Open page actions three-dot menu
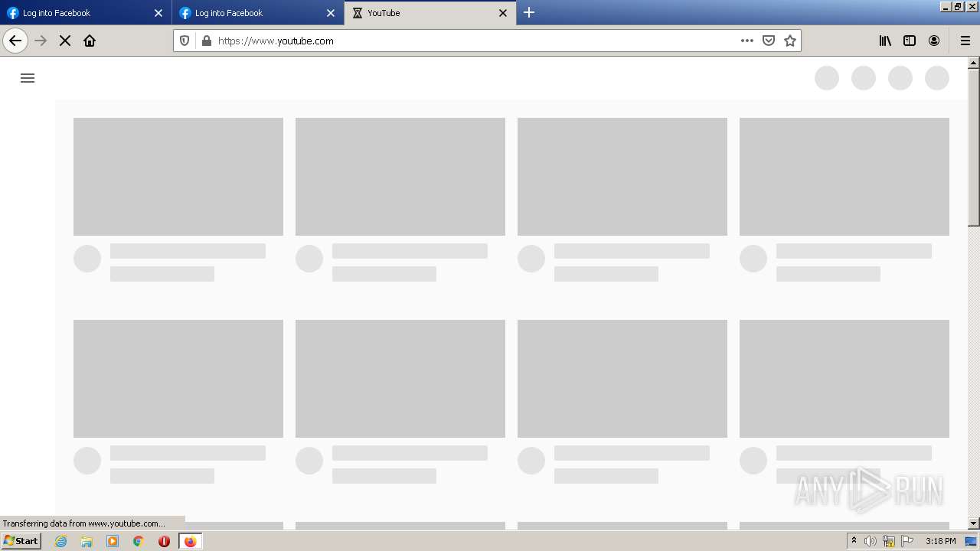 [747, 41]
